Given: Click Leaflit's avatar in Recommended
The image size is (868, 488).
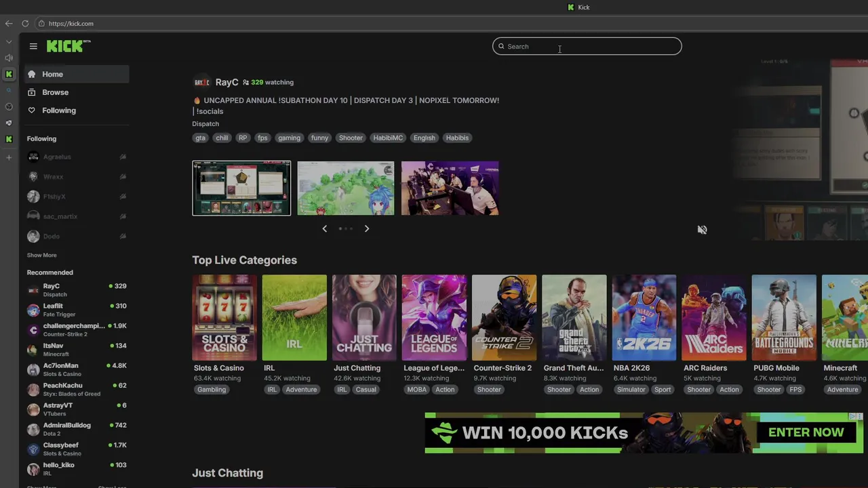Looking at the screenshot, I should pos(33,310).
